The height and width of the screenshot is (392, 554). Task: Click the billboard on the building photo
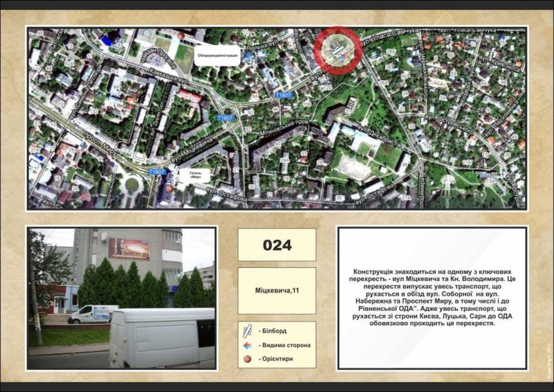pyautogui.click(x=129, y=249)
